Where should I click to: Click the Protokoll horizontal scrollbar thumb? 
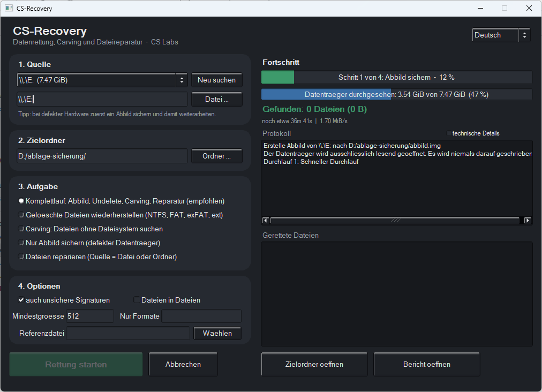pos(395,220)
